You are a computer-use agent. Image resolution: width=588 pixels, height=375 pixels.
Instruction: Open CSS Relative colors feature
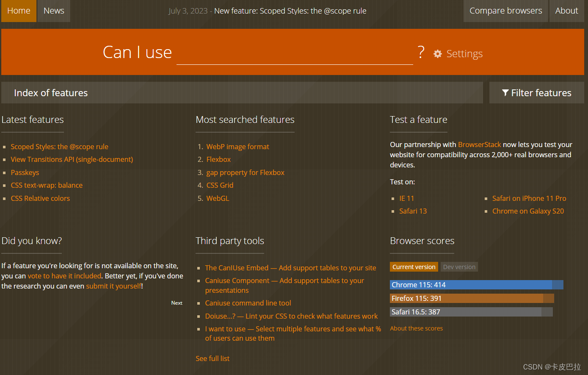pos(40,198)
